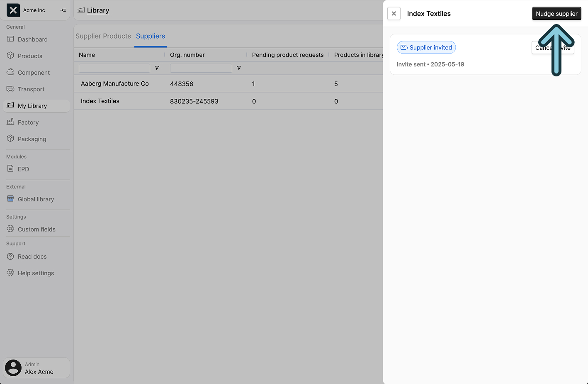Open the Library breadcrumb link
Screen dimensions: 588x384
coord(98,10)
